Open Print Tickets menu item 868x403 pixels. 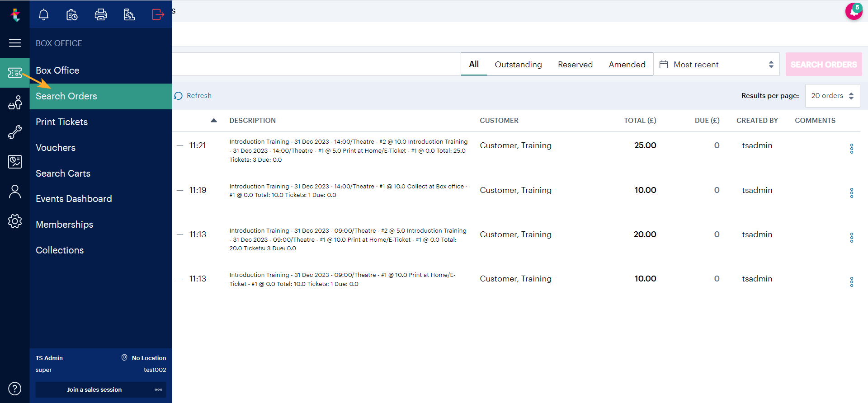pyautogui.click(x=101, y=122)
